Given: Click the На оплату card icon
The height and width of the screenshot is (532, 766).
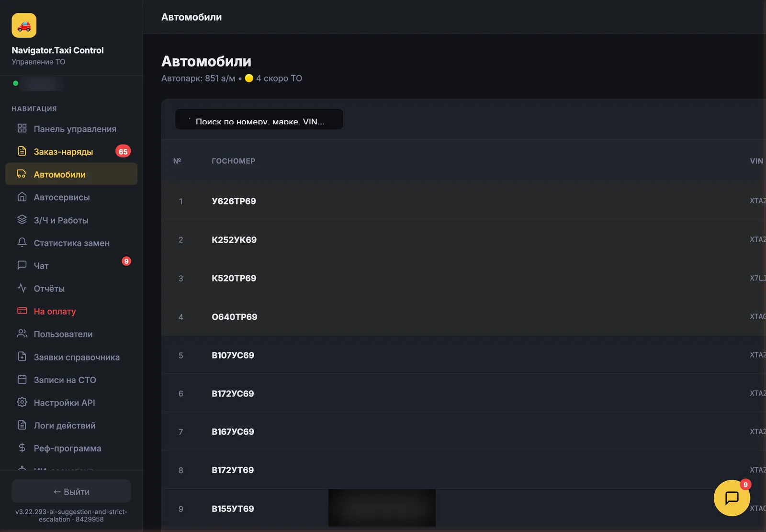Looking at the screenshot, I should pyautogui.click(x=22, y=311).
